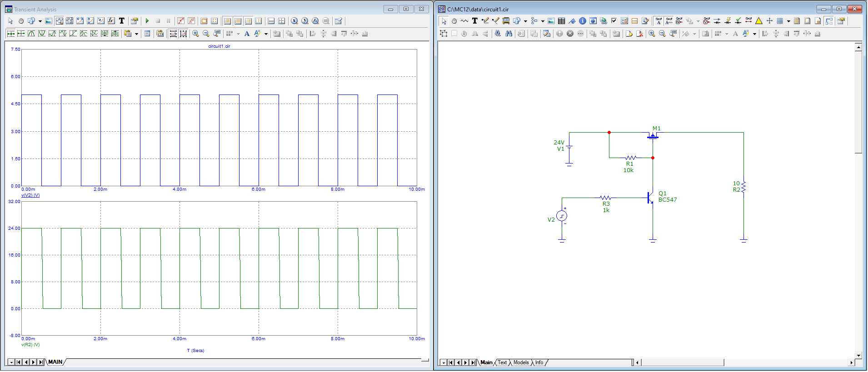Expand the schematic graphics objects dropdown arrow
Image resolution: width=868 pixels, height=372 pixels.
click(x=525, y=21)
